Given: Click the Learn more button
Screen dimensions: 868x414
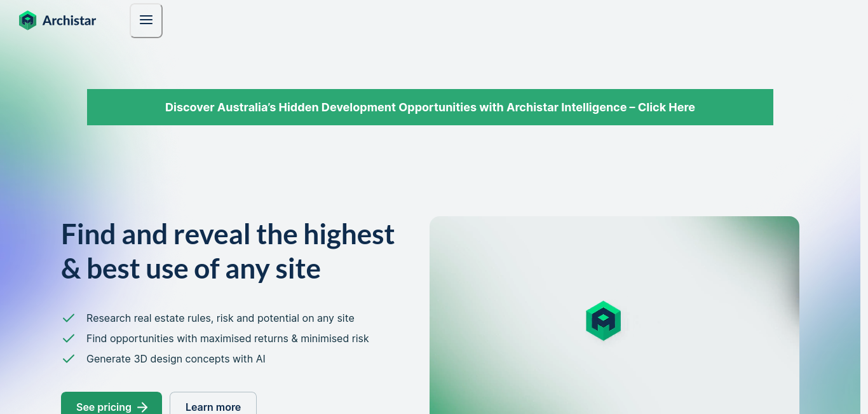Looking at the screenshot, I should (213, 403).
